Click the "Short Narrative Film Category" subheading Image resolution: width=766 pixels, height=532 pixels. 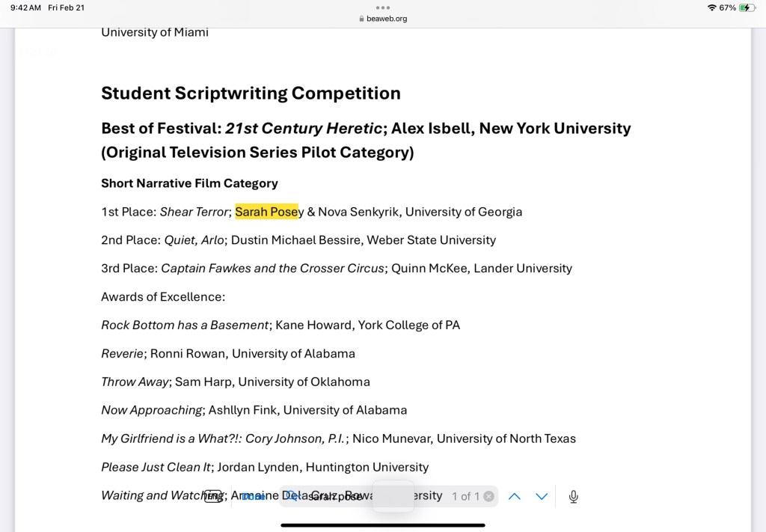pyautogui.click(x=189, y=183)
